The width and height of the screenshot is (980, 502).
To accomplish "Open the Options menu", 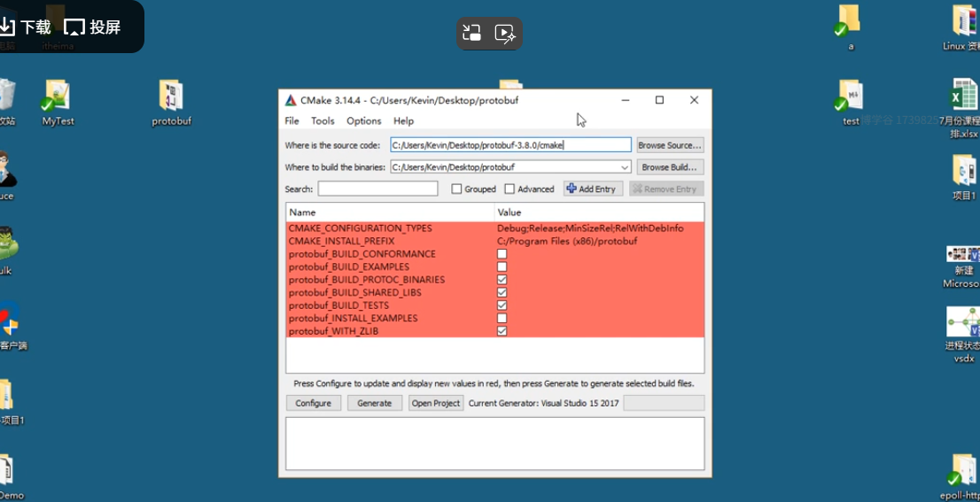I will (364, 121).
